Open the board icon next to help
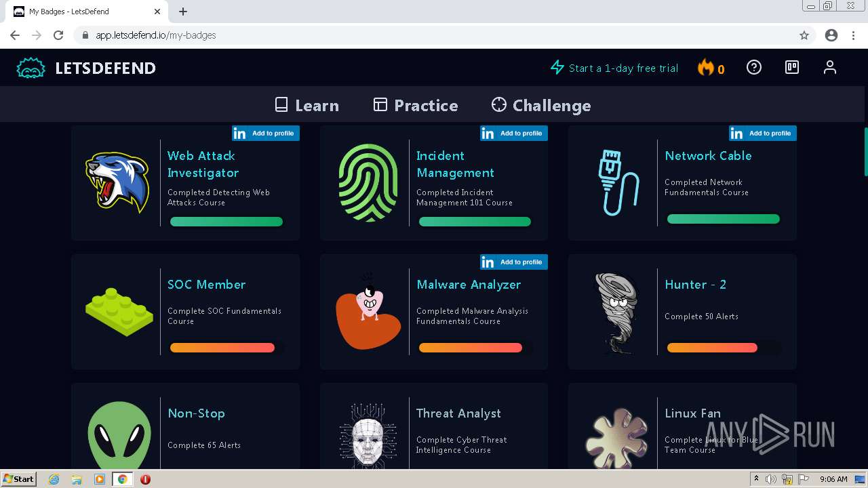 point(792,67)
